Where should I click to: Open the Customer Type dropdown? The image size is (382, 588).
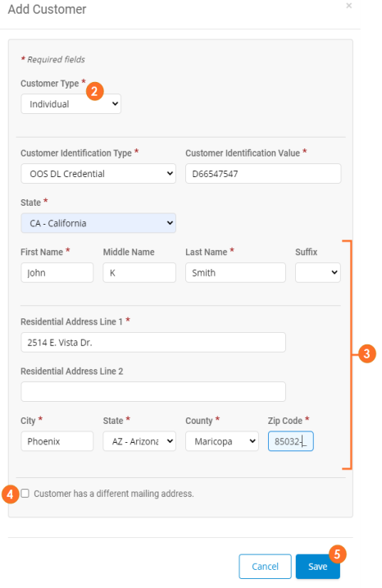point(70,104)
